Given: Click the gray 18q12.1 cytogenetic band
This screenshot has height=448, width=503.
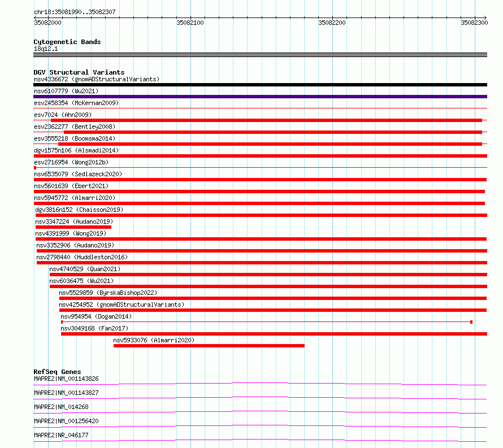Looking at the screenshot, I should click(260, 55).
